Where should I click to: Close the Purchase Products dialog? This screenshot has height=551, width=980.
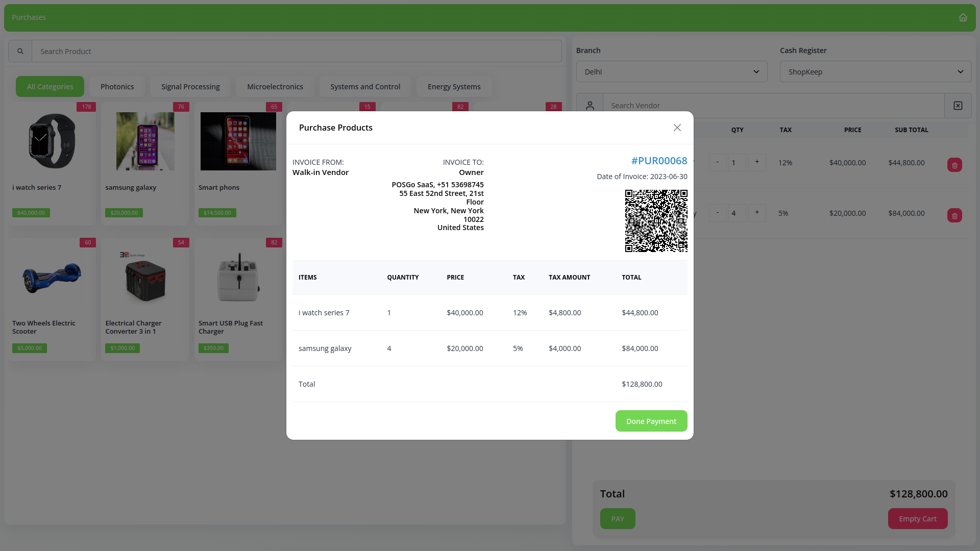pos(677,128)
